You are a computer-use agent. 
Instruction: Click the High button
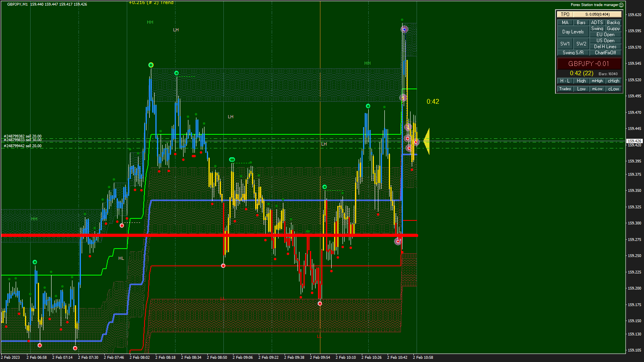click(581, 81)
